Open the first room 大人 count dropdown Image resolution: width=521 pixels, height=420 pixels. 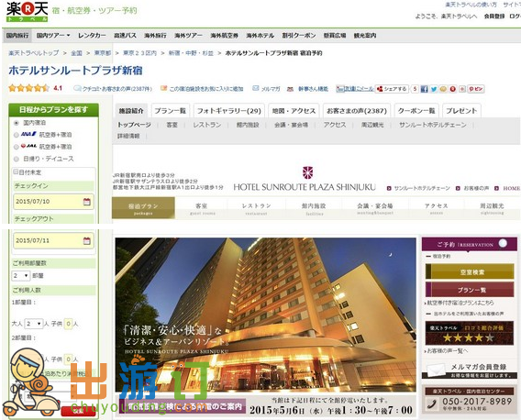pos(34,324)
